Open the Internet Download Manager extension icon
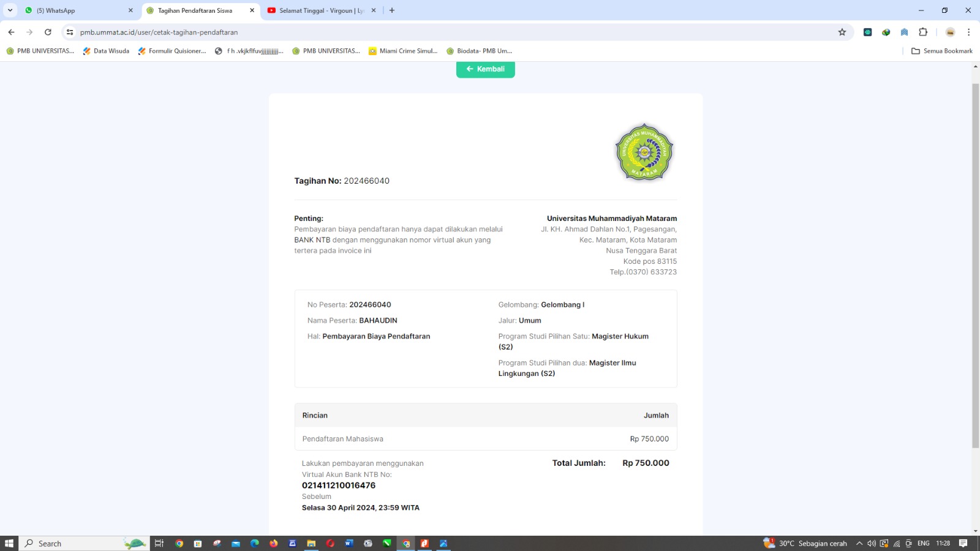This screenshot has height=551, width=980. (x=886, y=32)
